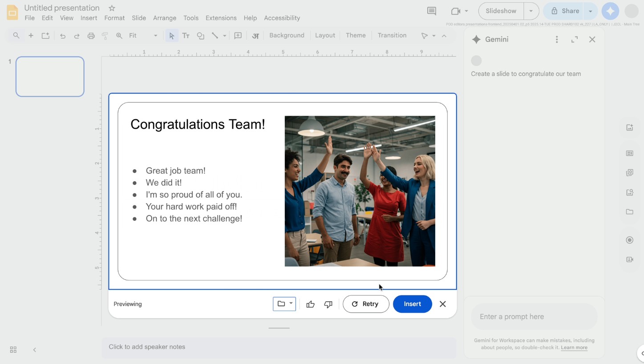
Task: Click Retry to regenerate the slide
Action: (365, 304)
